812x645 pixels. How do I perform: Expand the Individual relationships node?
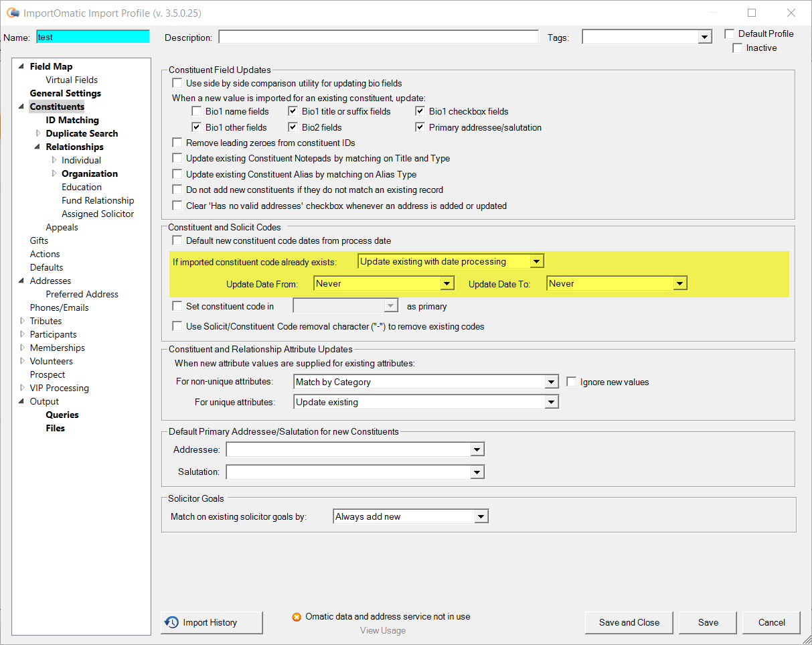[x=54, y=160]
